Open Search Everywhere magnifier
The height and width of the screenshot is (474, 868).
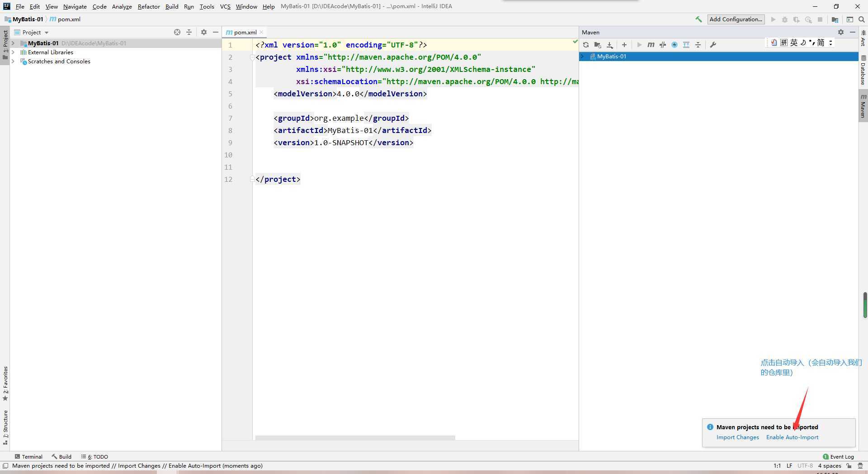pyautogui.click(x=862, y=19)
